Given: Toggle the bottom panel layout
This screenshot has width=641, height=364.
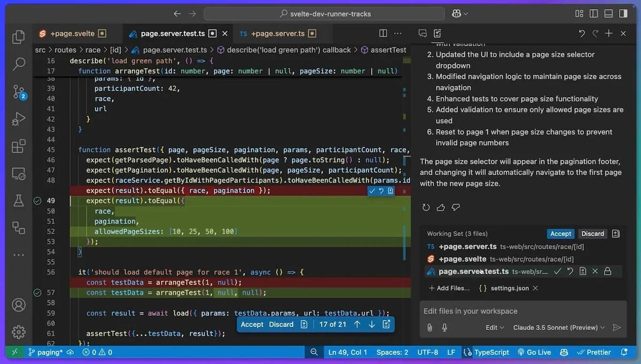Looking at the screenshot, I should 608,14.
